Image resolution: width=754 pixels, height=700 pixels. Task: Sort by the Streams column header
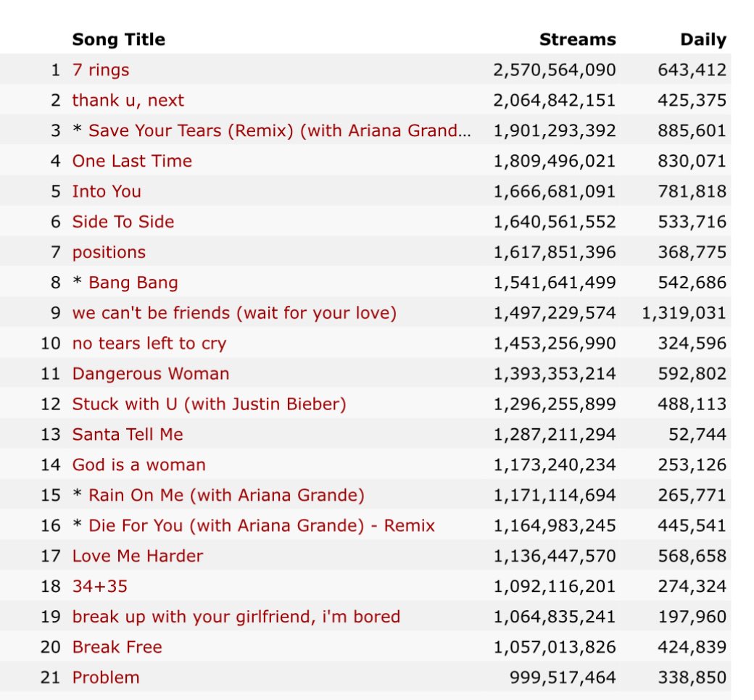(x=578, y=39)
